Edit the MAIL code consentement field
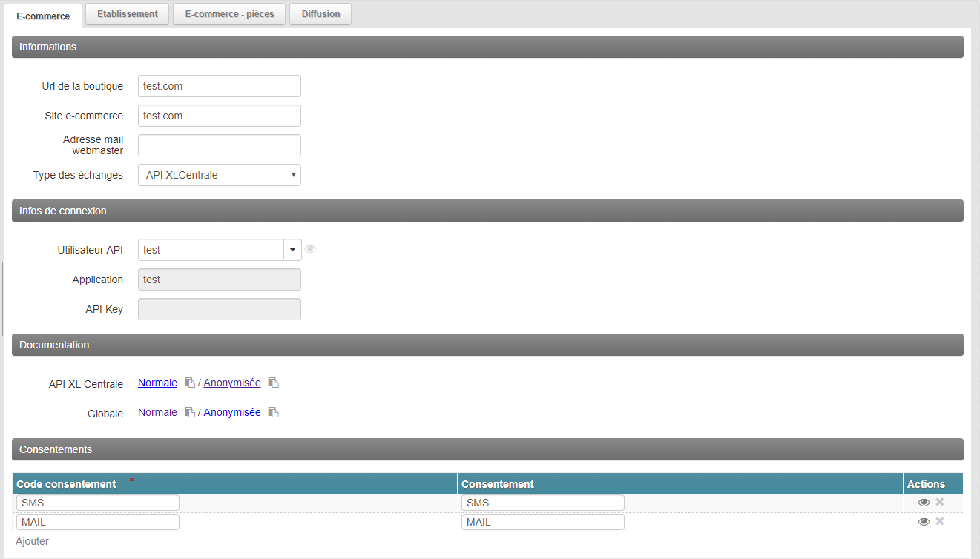 tap(98, 522)
